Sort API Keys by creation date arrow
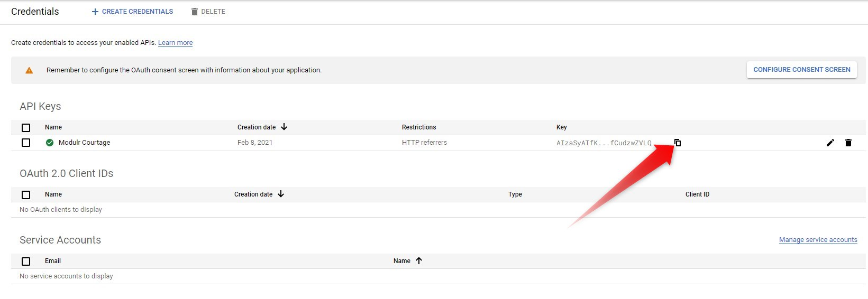The width and height of the screenshot is (868, 299). point(284,127)
